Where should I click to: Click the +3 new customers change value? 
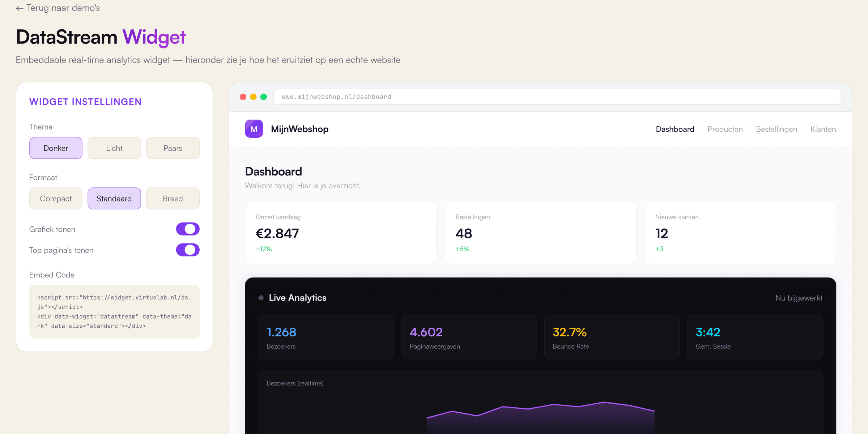point(659,249)
